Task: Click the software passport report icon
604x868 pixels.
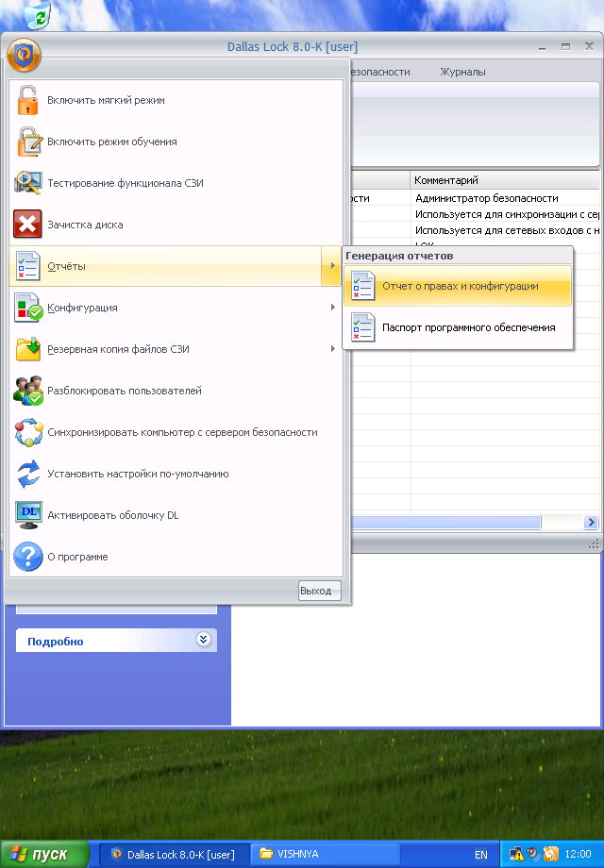Action: 362,327
